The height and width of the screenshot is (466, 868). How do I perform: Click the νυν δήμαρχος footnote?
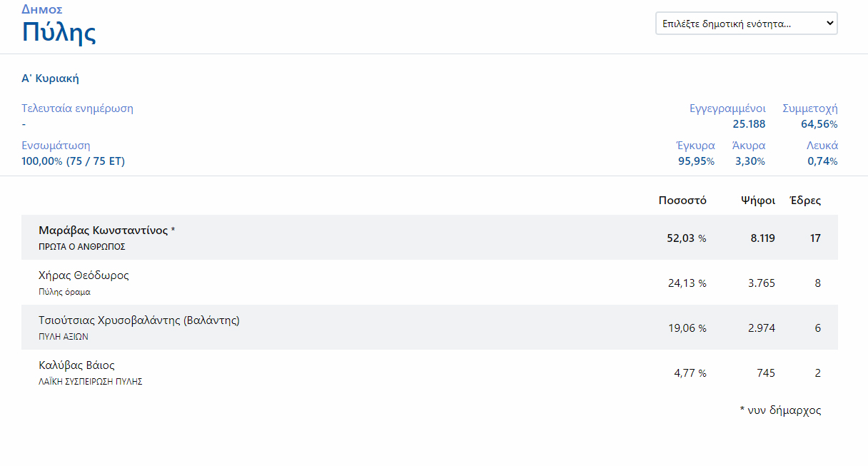[x=780, y=410]
